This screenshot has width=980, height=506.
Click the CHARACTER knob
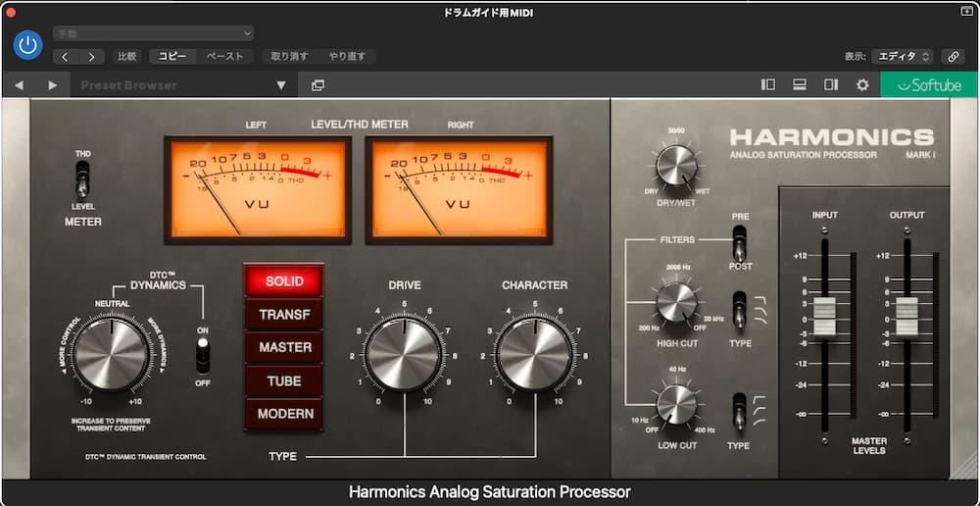click(534, 354)
